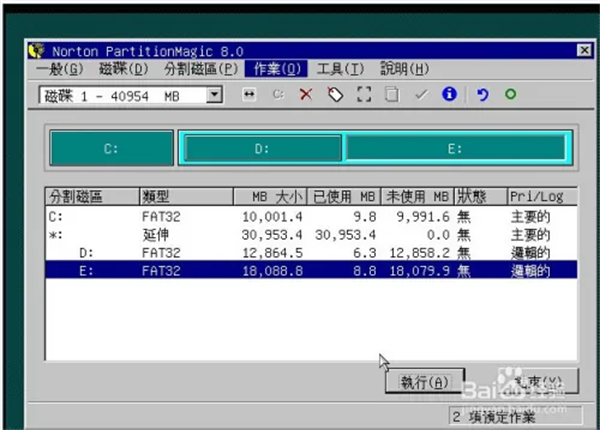Click the 延伸 type cell
The image size is (600, 430).
point(156,235)
